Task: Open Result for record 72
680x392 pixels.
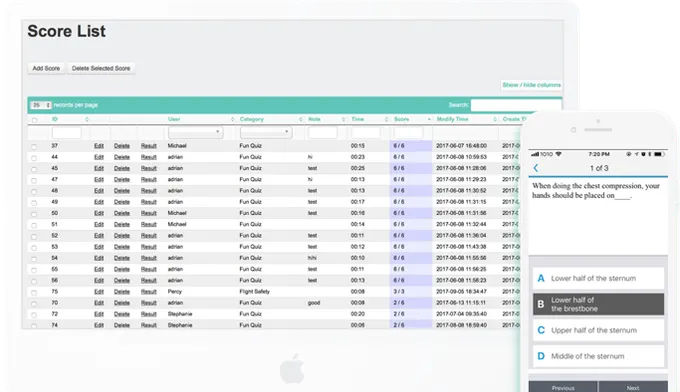Action: (x=149, y=314)
